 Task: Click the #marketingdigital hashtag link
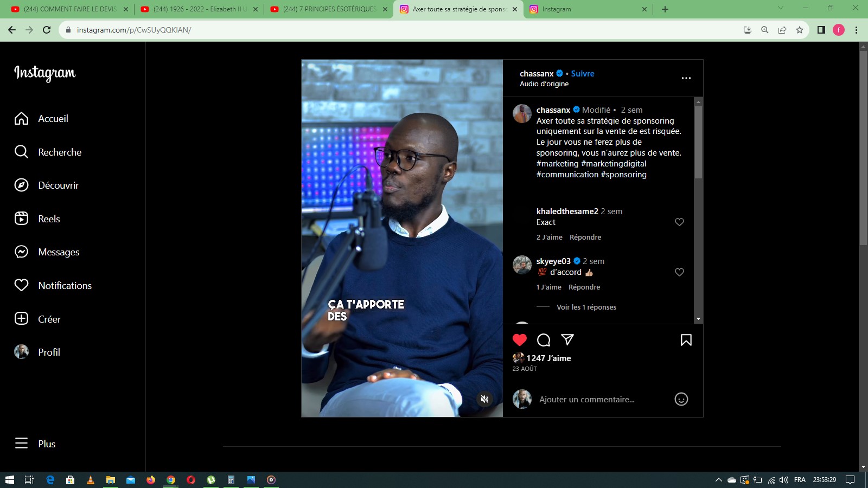point(614,164)
